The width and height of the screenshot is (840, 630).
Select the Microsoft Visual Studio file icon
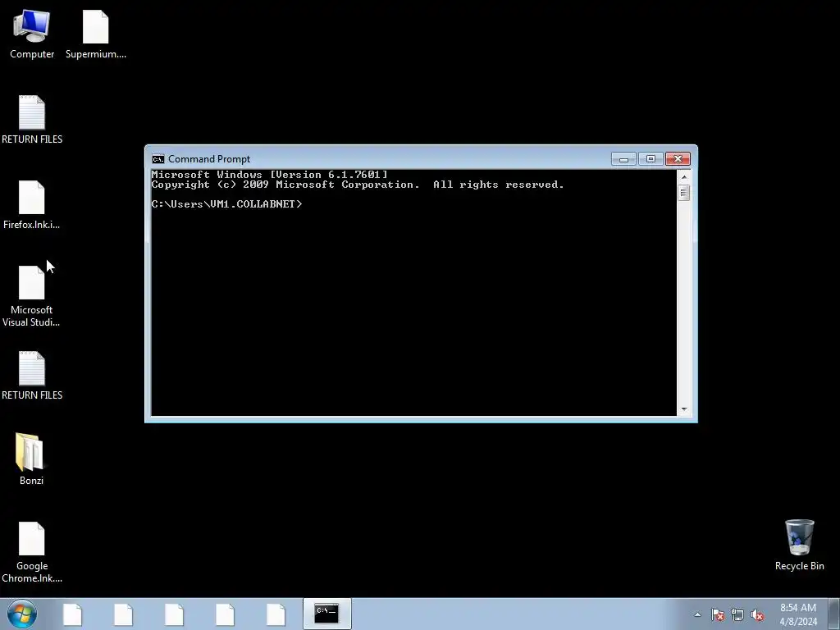[x=32, y=296]
